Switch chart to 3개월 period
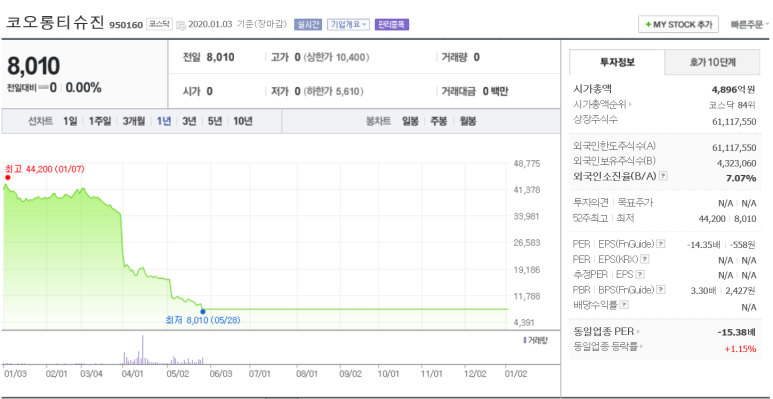 click(134, 121)
